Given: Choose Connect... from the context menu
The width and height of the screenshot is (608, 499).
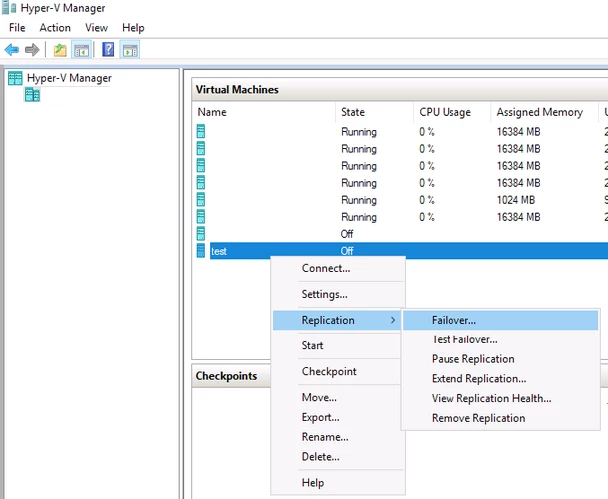Looking at the screenshot, I should click(326, 268).
